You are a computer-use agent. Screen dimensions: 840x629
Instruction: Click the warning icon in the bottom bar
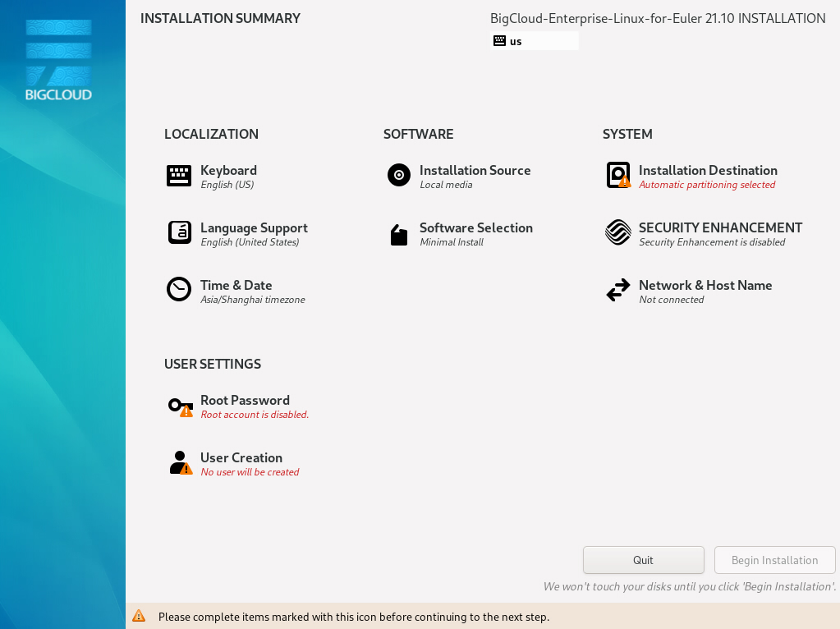pos(139,616)
